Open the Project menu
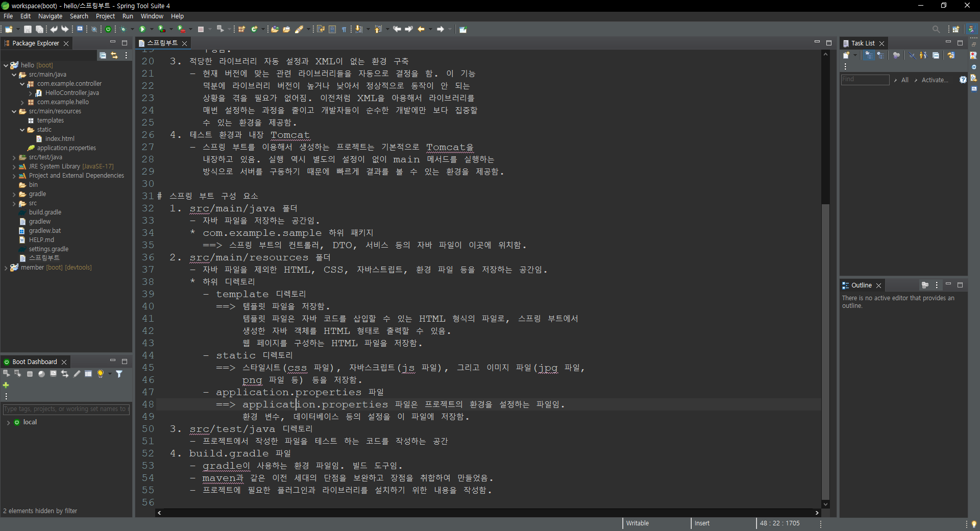Screen dimensions: 980x531 [106, 16]
